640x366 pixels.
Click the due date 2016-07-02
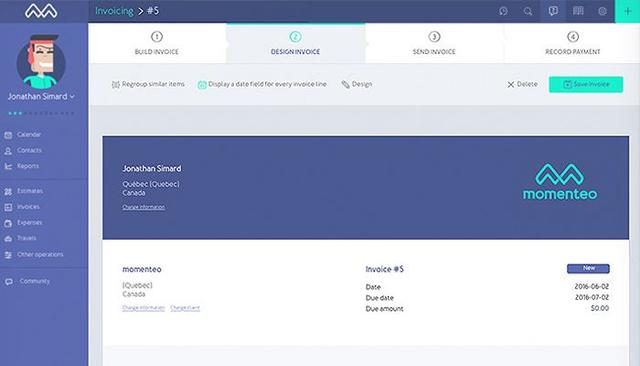click(x=591, y=297)
